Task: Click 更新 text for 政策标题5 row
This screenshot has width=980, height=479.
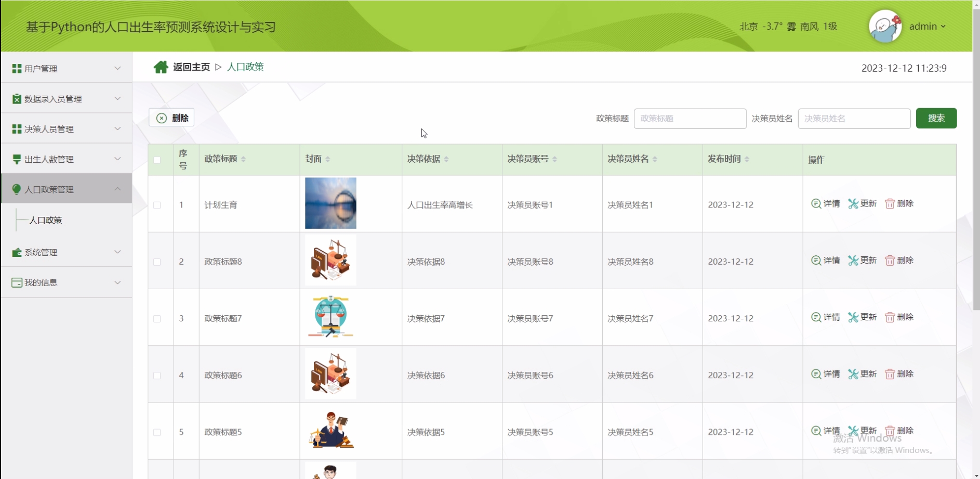Action: pos(868,431)
